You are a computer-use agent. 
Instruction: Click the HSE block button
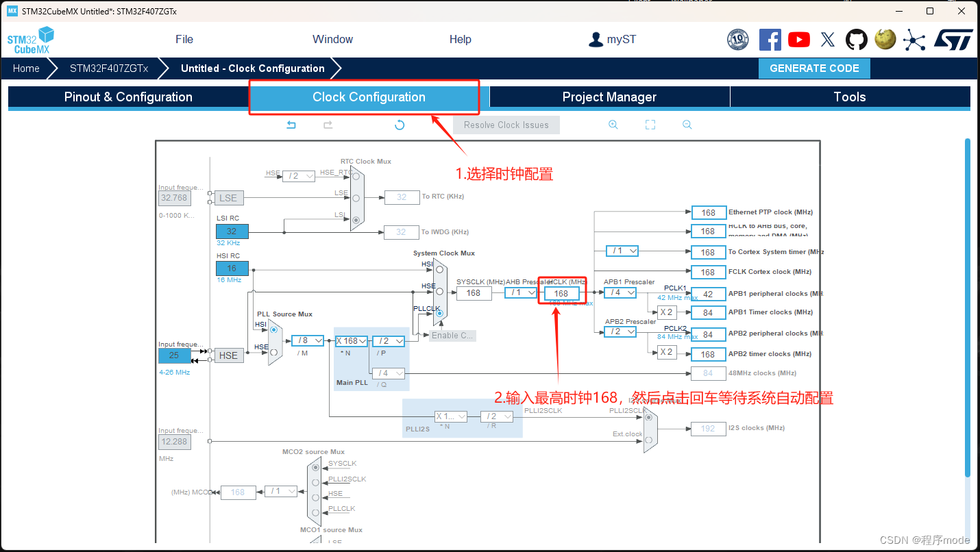pyautogui.click(x=228, y=355)
